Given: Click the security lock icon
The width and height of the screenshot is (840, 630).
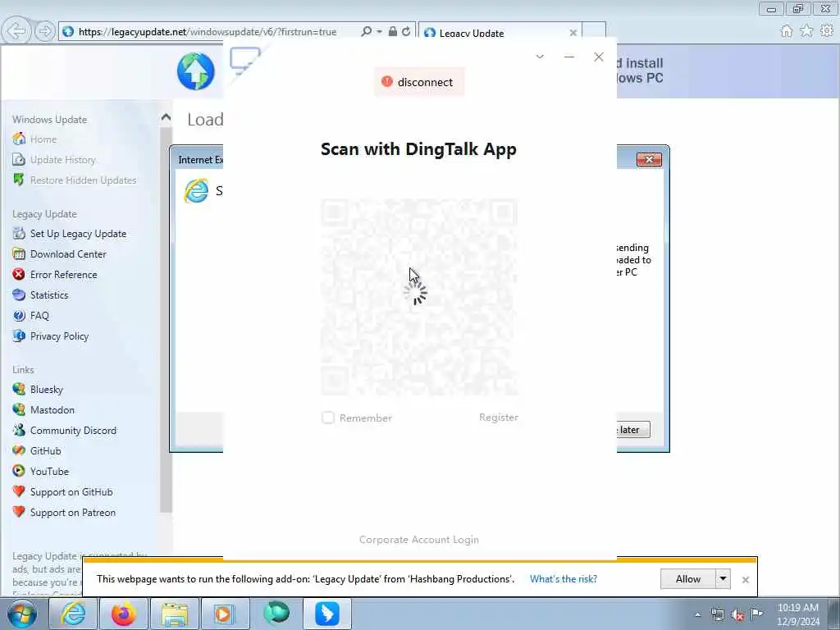Looking at the screenshot, I should pos(393,32).
